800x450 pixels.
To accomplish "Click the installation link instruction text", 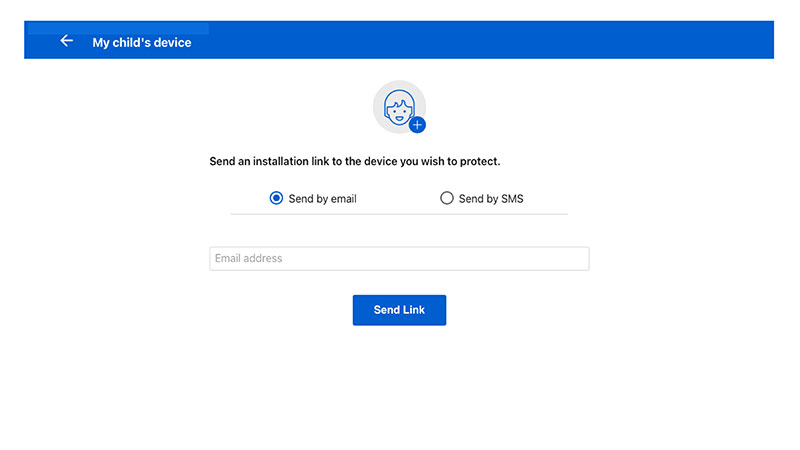I will [355, 161].
